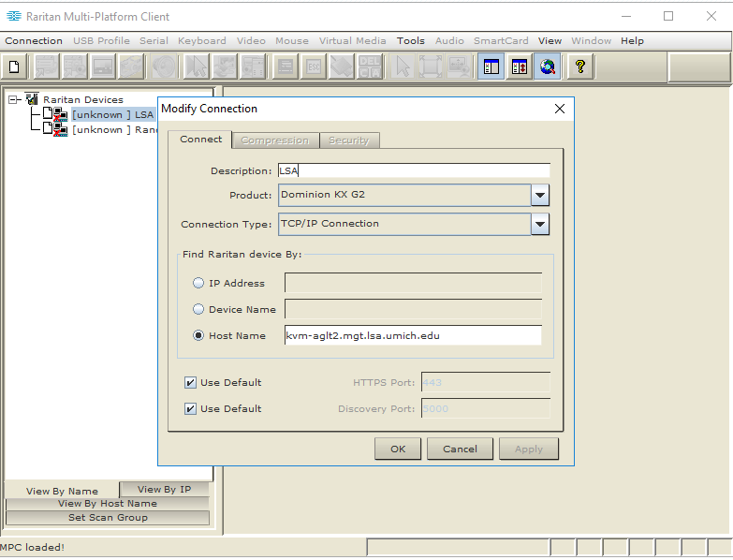This screenshot has height=560, width=733.
Task: Click the greyed-out ESC key toolbar icon
Action: [314, 66]
